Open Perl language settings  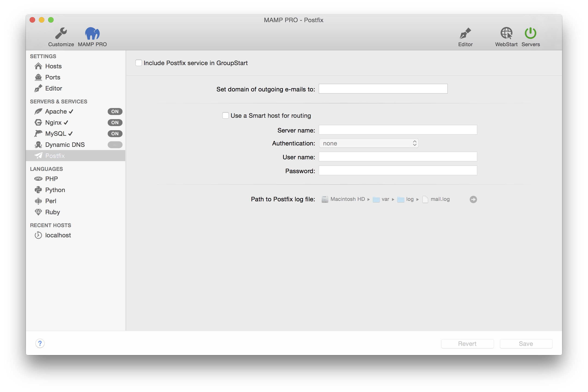tap(76, 201)
